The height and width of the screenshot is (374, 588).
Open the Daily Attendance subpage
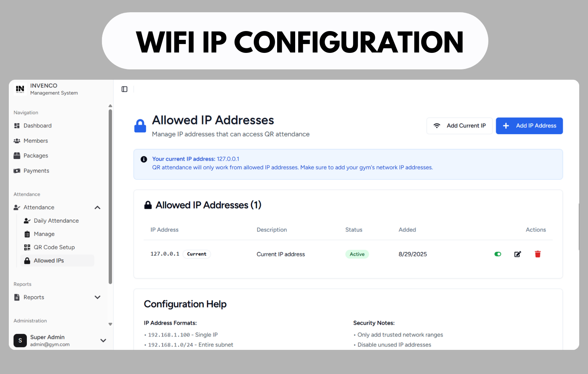(x=56, y=221)
